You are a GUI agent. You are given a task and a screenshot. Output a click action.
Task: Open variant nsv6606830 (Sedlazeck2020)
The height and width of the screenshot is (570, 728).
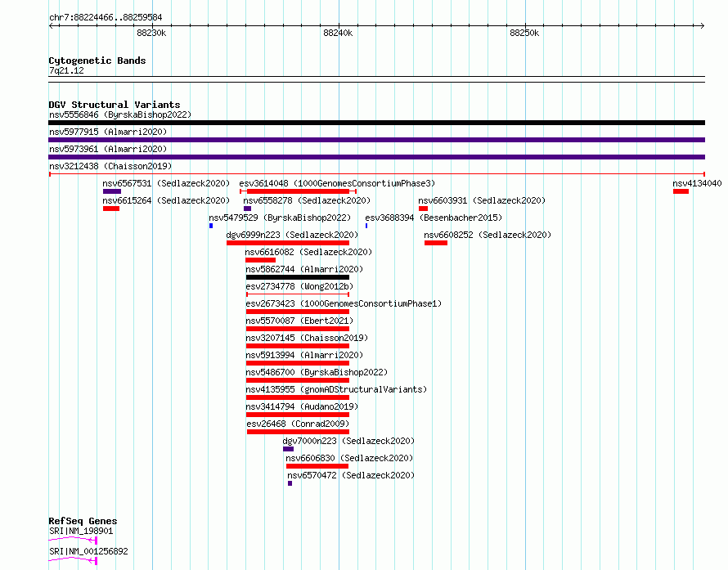click(349, 458)
